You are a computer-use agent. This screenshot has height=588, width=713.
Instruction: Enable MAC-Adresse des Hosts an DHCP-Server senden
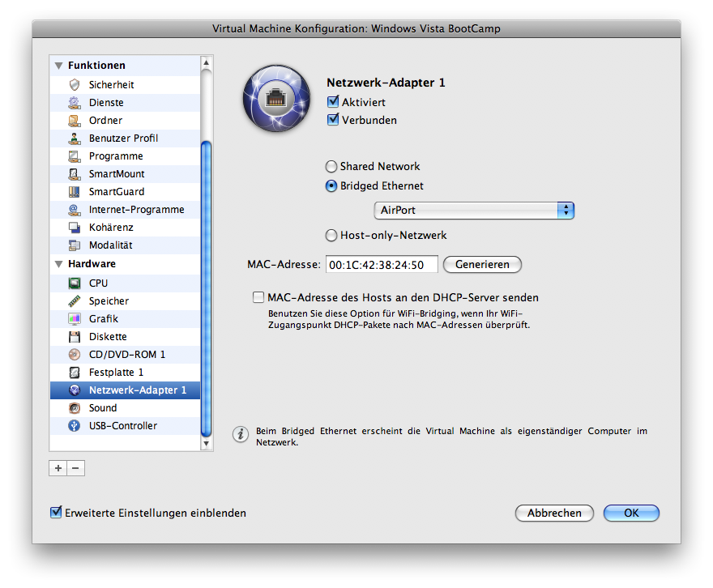(258, 297)
